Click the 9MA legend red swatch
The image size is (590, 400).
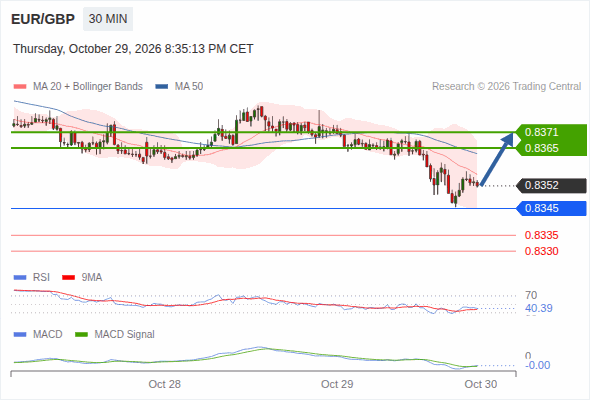pyautogui.click(x=68, y=278)
